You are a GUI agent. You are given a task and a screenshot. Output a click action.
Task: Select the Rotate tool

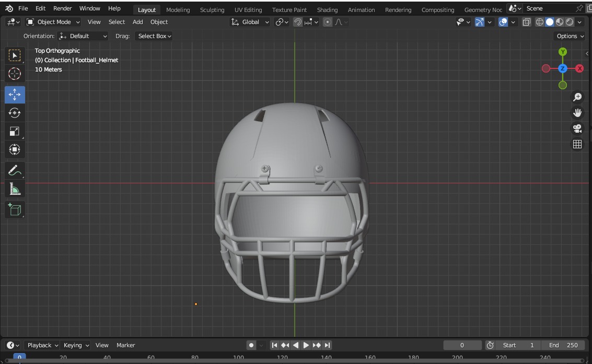click(x=15, y=113)
